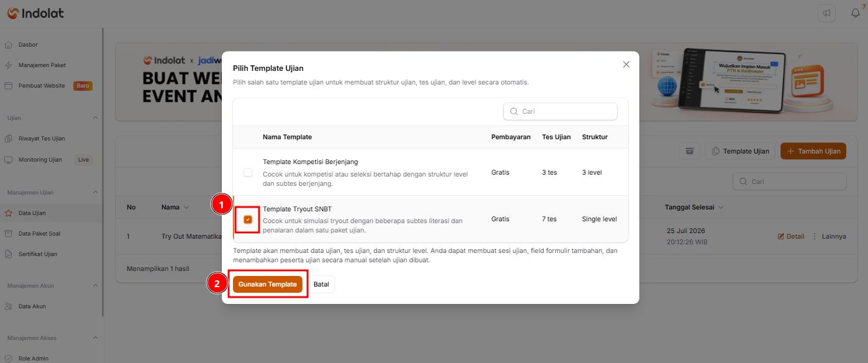Click the '3 level' cell
The height and width of the screenshot is (363, 868).
[592, 172]
